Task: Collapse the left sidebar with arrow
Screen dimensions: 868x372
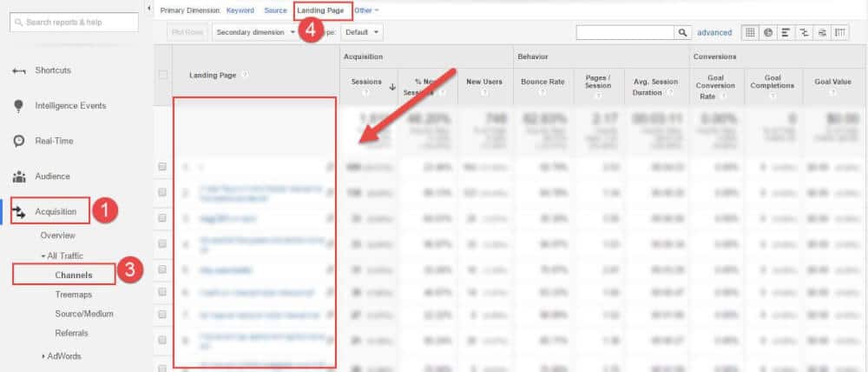Action: pos(148,9)
